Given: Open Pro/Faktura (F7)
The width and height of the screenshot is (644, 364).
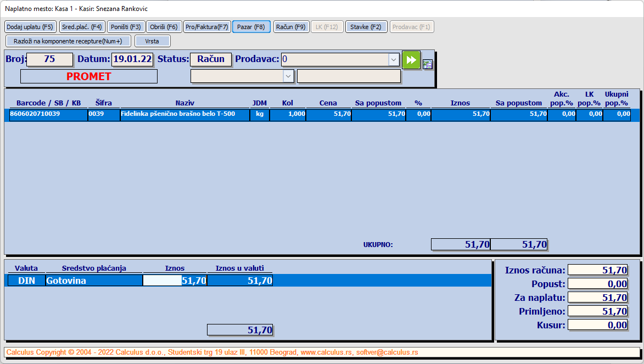Looking at the screenshot, I should point(207,27).
